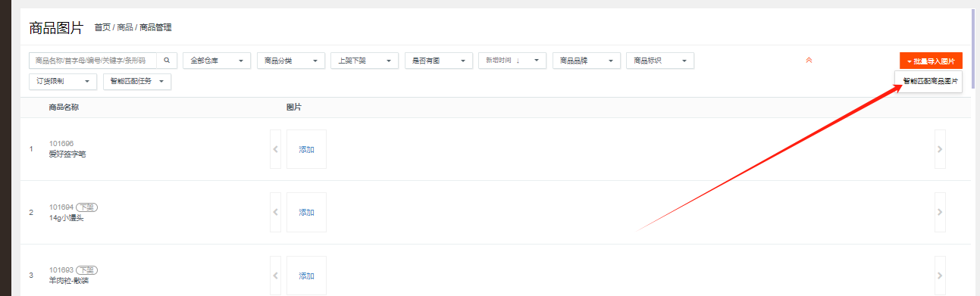The image size is (980, 296).
Task: Click the search magnifier icon
Action: point(167,61)
